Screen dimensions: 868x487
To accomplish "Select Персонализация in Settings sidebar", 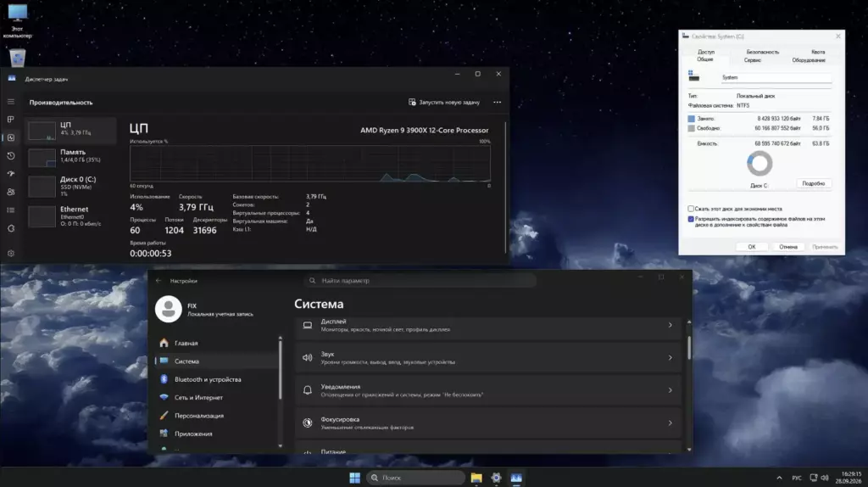I will (x=216, y=416).
